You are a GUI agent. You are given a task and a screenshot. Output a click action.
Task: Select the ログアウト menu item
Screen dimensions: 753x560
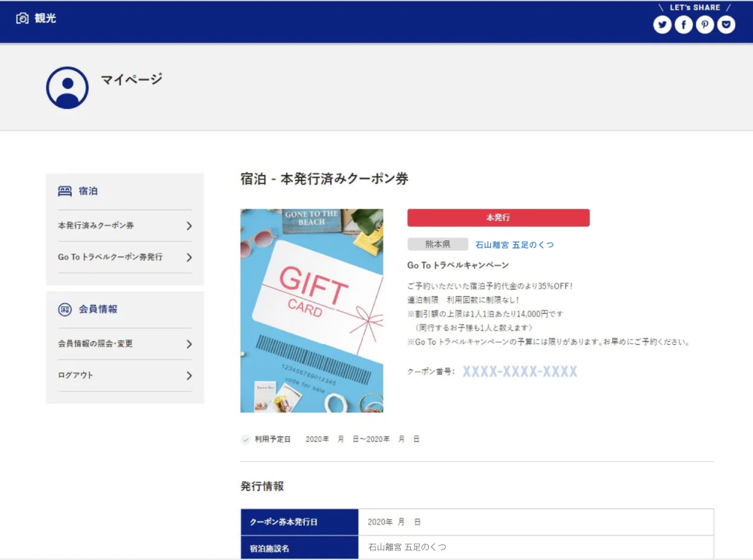pyautogui.click(x=76, y=375)
